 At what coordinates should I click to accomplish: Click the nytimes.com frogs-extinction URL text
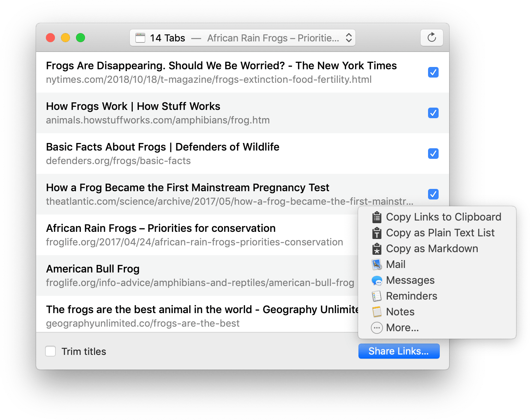209,80
